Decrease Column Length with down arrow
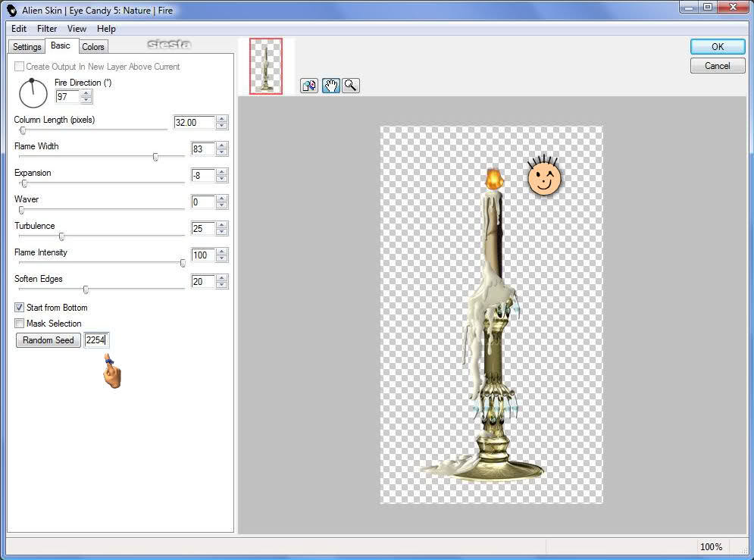 (x=221, y=126)
